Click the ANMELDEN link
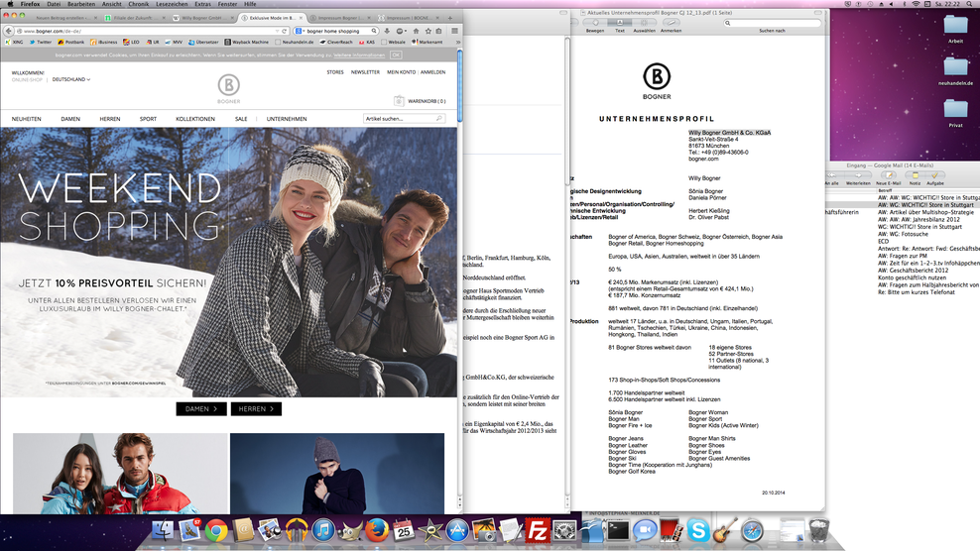 pos(432,72)
